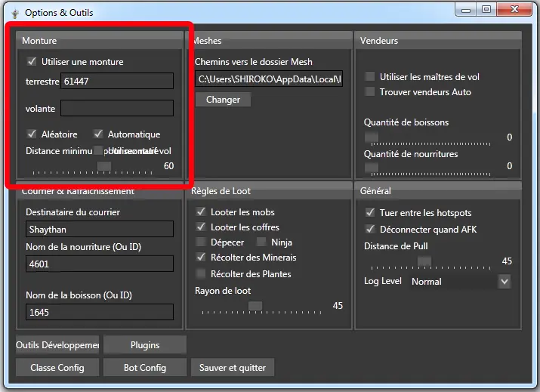Click the Changer button
Viewport: 540px width, 392px height.
pyautogui.click(x=223, y=100)
